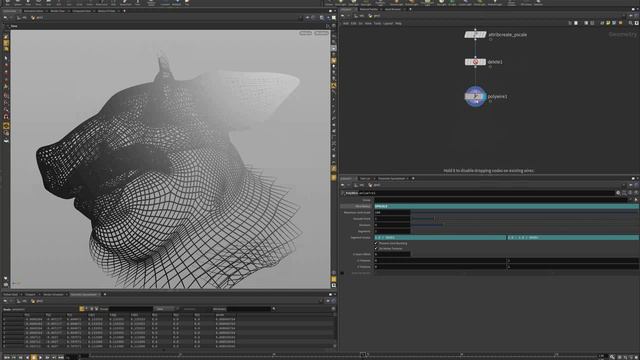The image size is (640, 360).
Task: Add a new tab in parameter pane
Action: (x=413, y=178)
